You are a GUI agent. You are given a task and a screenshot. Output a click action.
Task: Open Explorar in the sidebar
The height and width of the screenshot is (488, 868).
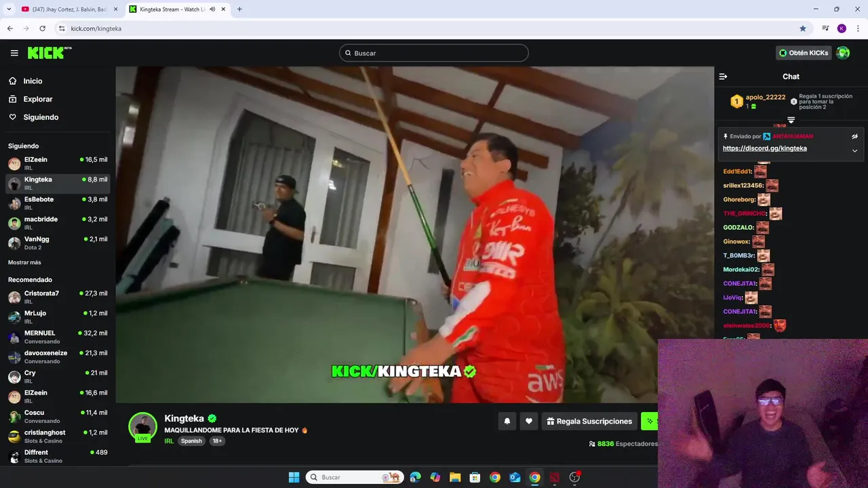click(37, 99)
